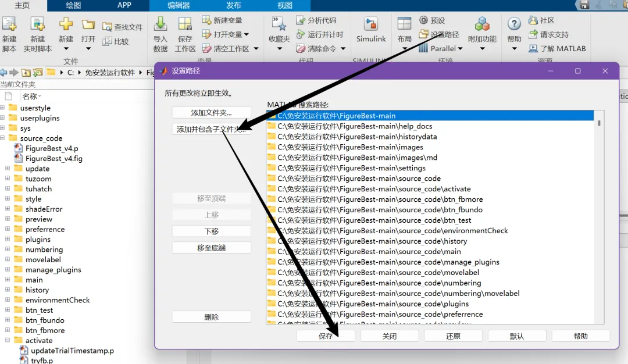Collapse the source_code folder
Viewport: 628px width, 364px height.
(x=2, y=138)
